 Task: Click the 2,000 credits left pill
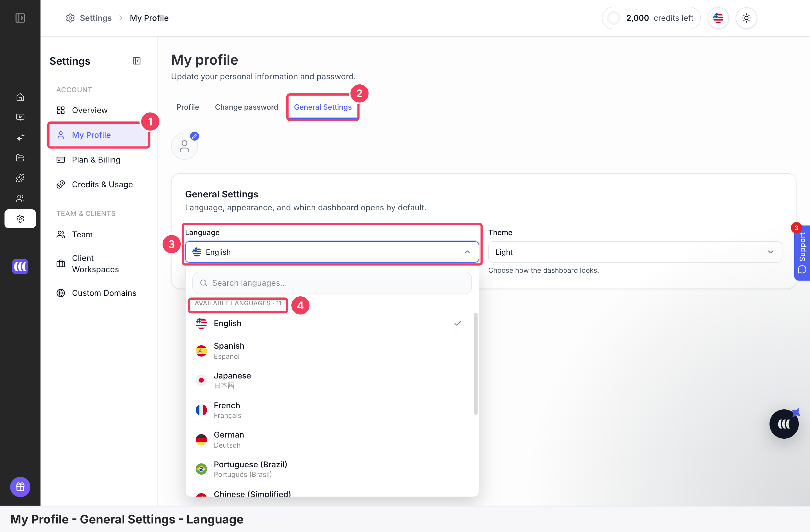(x=651, y=18)
